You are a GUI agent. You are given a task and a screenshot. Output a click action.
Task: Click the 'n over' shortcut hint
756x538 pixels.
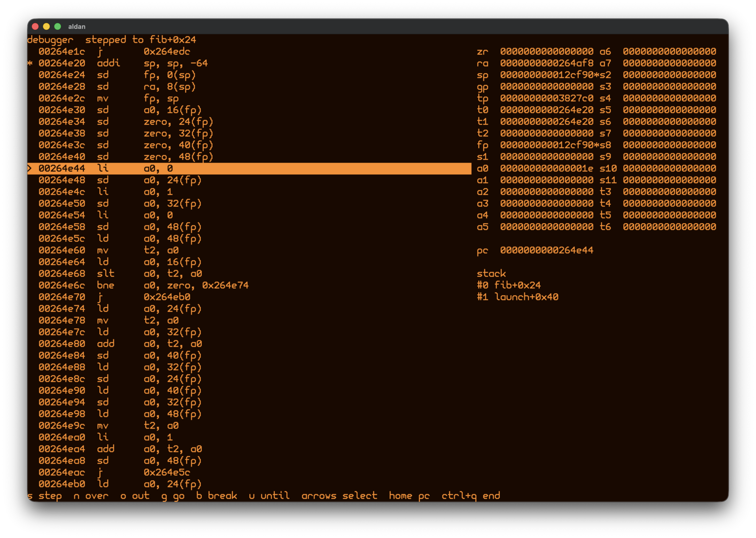click(x=91, y=496)
